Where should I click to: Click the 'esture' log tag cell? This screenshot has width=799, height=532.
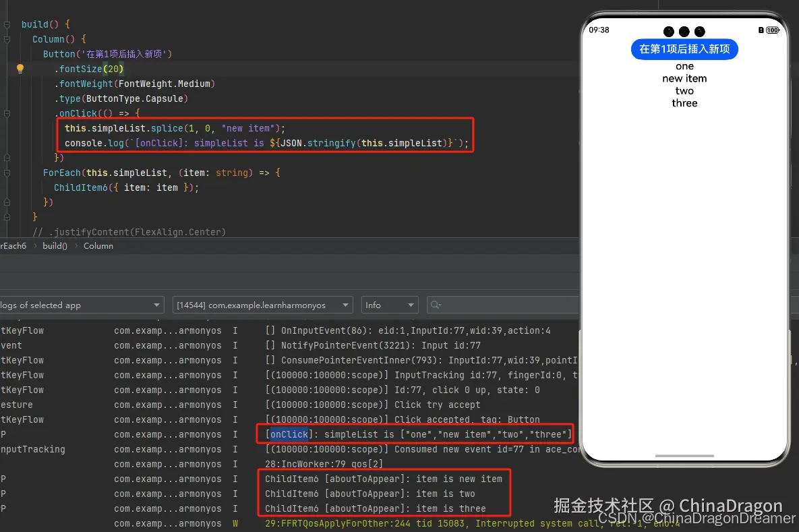coord(16,405)
